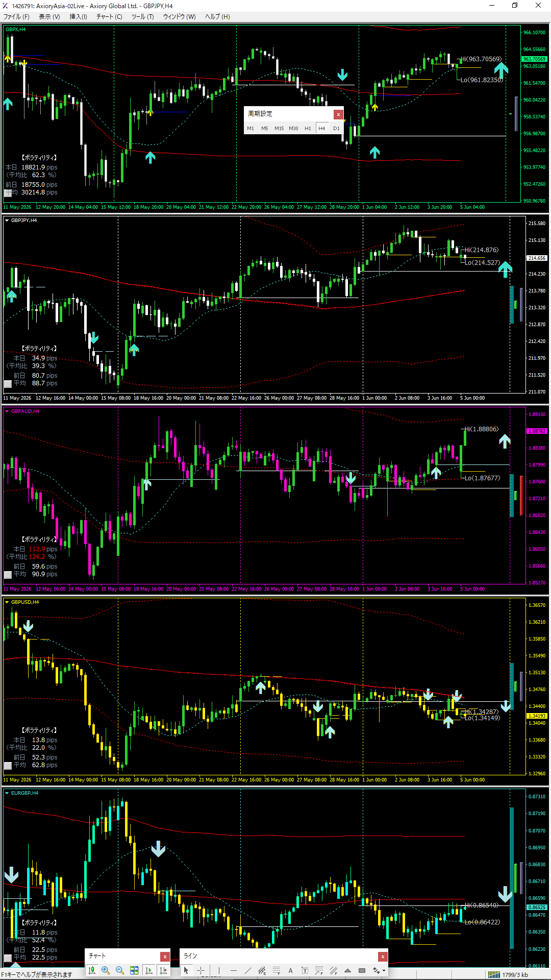
Task: Toggle the chart shift button
Action: pyautogui.click(x=163, y=970)
